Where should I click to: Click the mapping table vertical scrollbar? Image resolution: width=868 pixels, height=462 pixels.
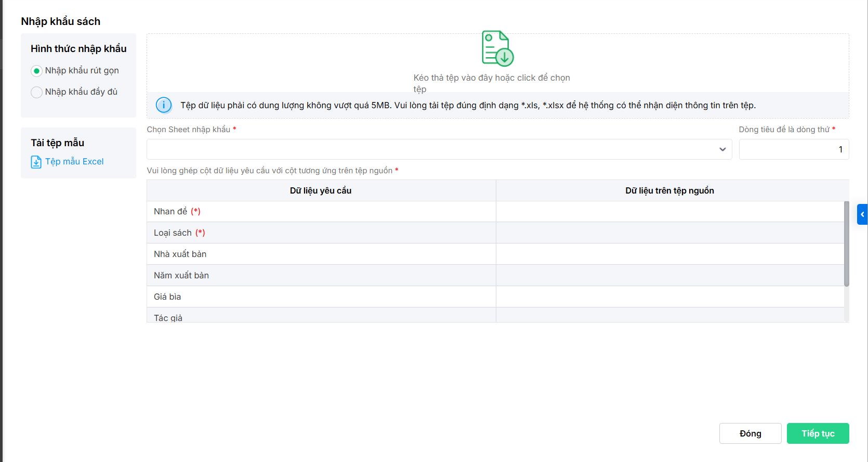point(846,244)
